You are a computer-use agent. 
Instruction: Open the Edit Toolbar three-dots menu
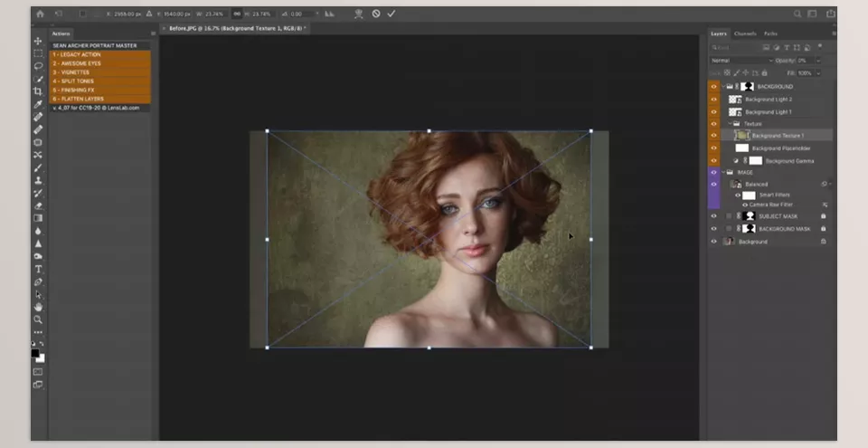[38, 332]
